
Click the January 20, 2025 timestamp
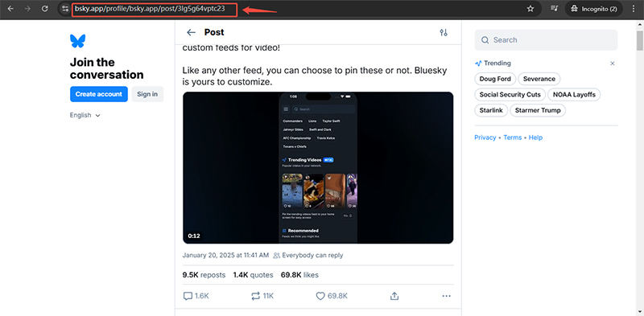(x=225, y=255)
